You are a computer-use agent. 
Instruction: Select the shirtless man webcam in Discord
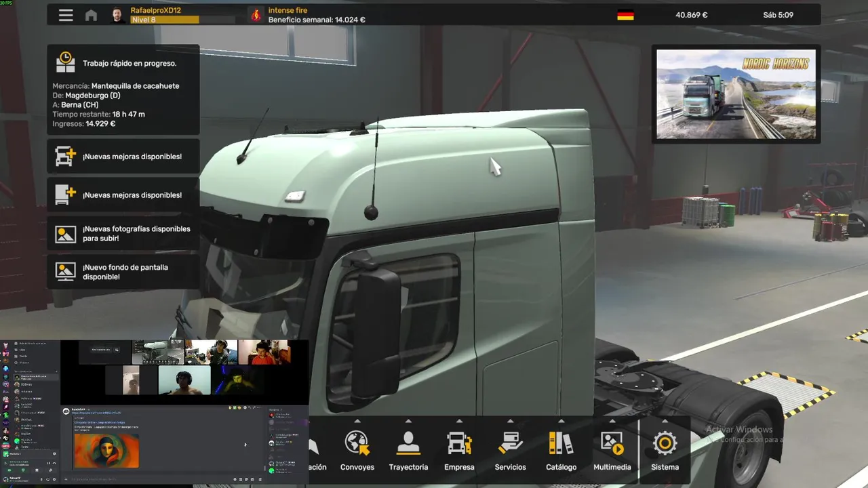(184, 380)
